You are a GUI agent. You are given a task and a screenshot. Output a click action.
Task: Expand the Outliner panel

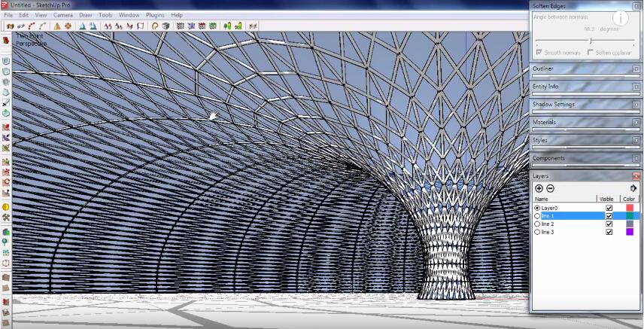[636, 69]
